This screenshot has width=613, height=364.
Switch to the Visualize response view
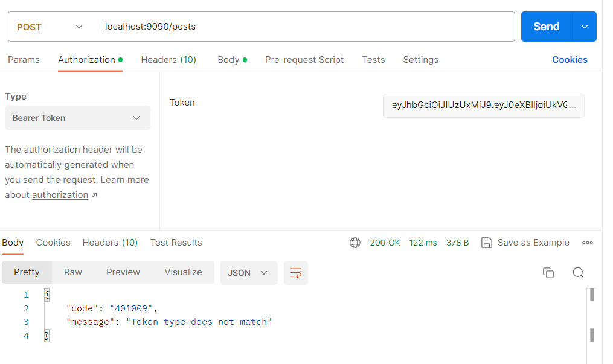click(x=183, y=272)
